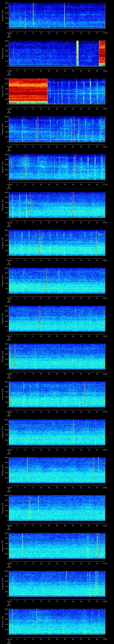This screenshot has height=644, width=114.
Task: Select the '30:00' end time label
Action: point(105,525)
